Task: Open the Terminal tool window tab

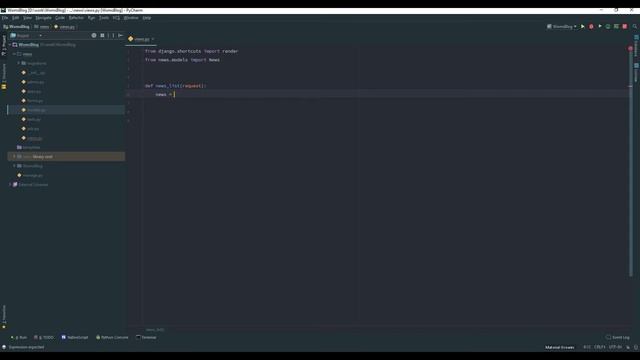Action: 146,338
